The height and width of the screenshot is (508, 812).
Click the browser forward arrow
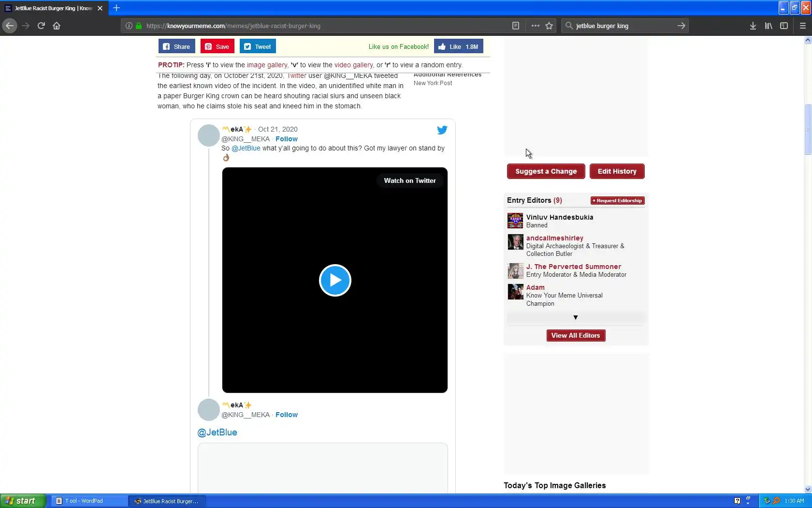[26, 26]
